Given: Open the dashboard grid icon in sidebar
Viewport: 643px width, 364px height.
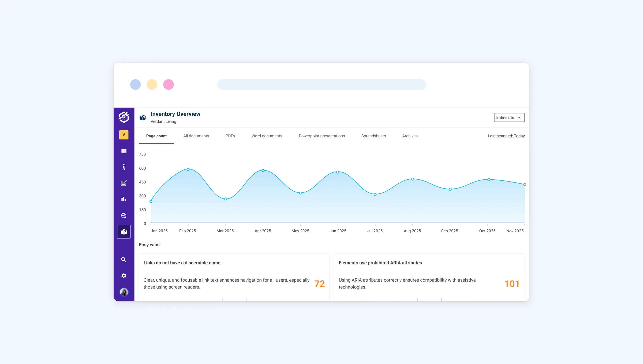Looking at the screenshot, I should (124, 151).
